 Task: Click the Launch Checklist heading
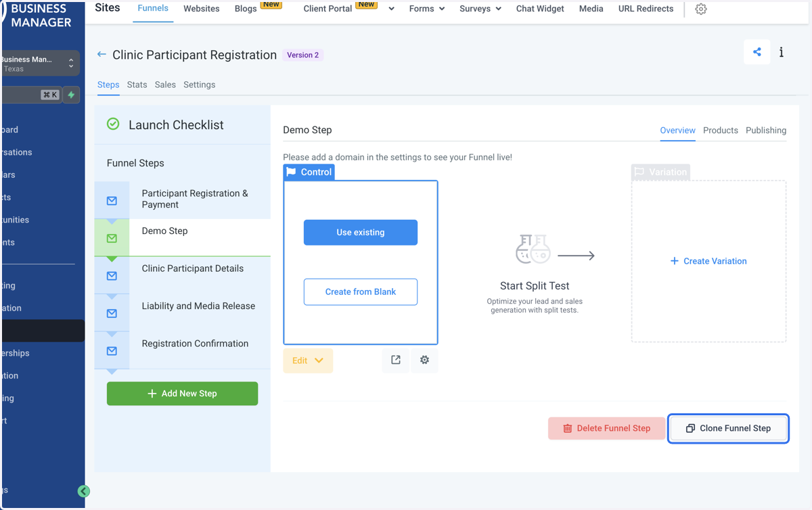click(x=176, y=124)
